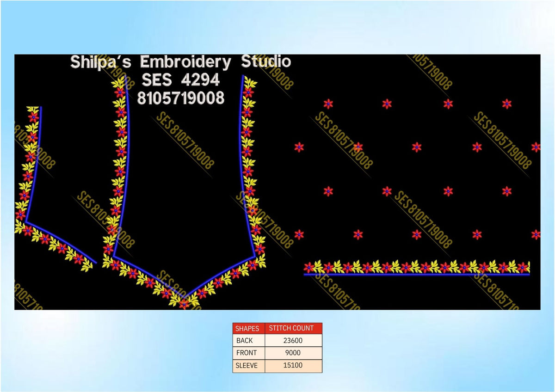The height and width of the screenshot is (392, 555).
Task: Click the phone number "8105719008" under the title
Action: coord(181,98)
